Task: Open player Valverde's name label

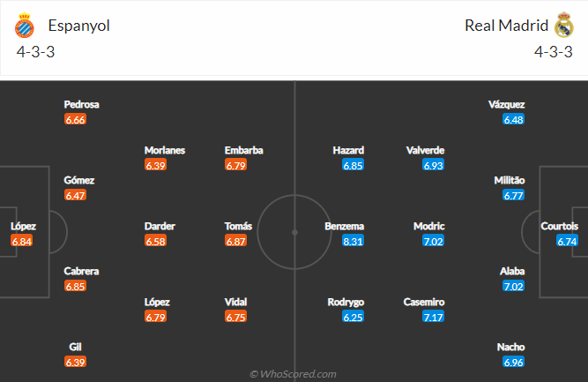Action: 425,151
